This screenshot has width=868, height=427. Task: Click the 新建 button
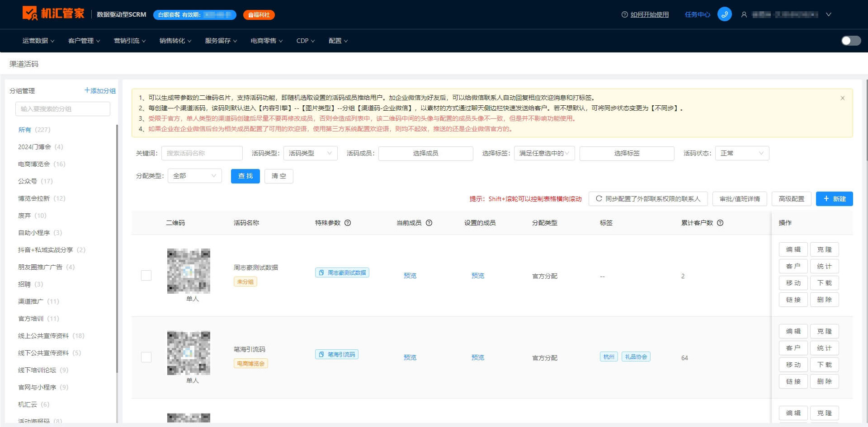click(x=834, y=199)
